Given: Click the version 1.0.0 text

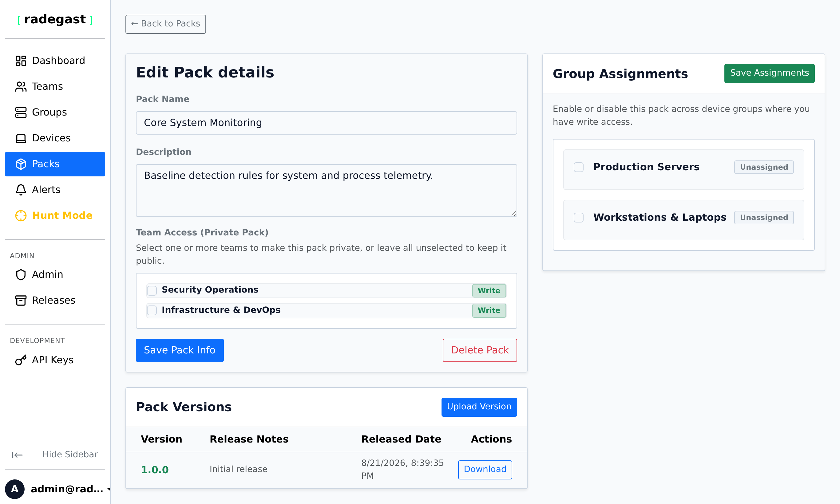Looking at the screenshot, I should point(155,470).
